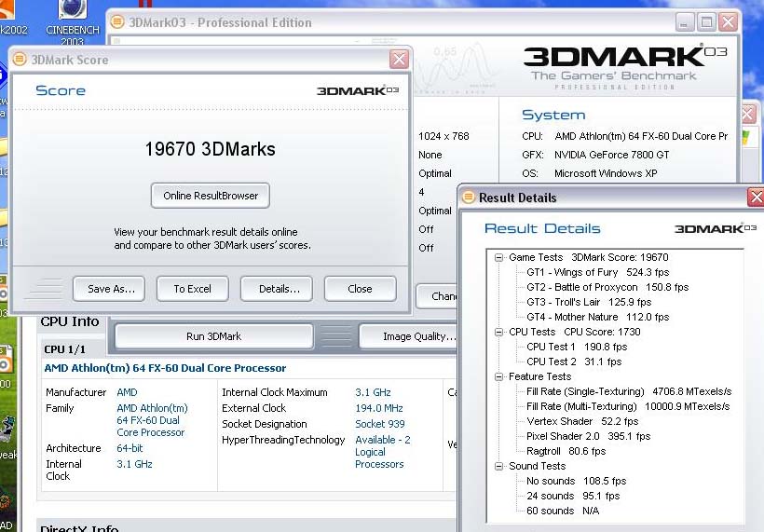Viewport: 764px width, 532px height.
Task: Collapse the Feature Tests tree node
Action: 499,376
